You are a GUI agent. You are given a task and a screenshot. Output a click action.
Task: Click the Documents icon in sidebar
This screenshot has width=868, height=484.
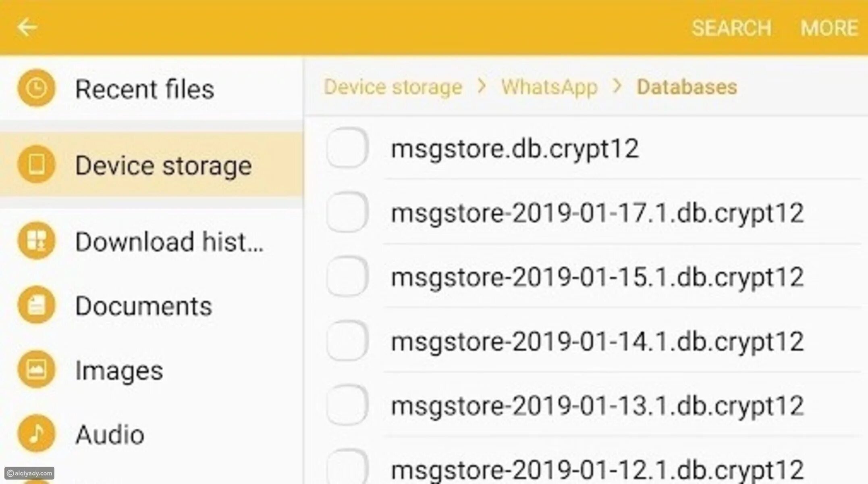point(36,305)
